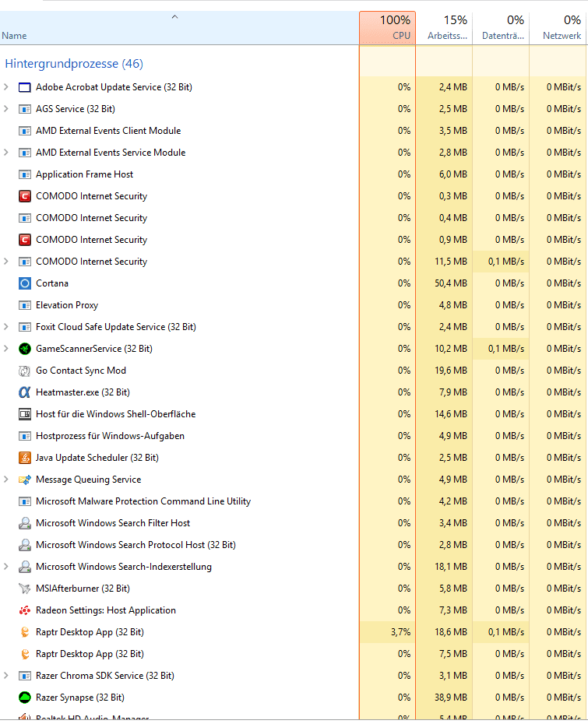Screen dimensions: 588x724
Task: Click the AGS Service process icon
Action: click(x=24, y=109)
